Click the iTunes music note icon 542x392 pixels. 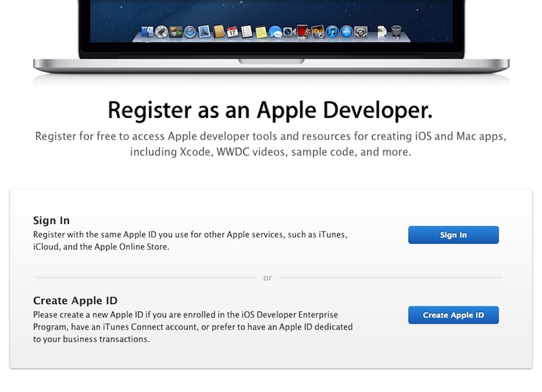click(331, 31)
